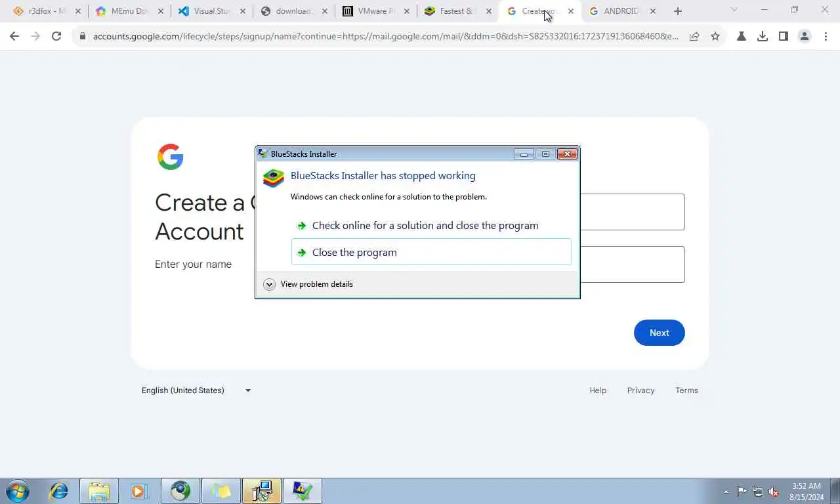Close the r3dfox tab
This screenshot has width=840, height=504.
(78, 11)
